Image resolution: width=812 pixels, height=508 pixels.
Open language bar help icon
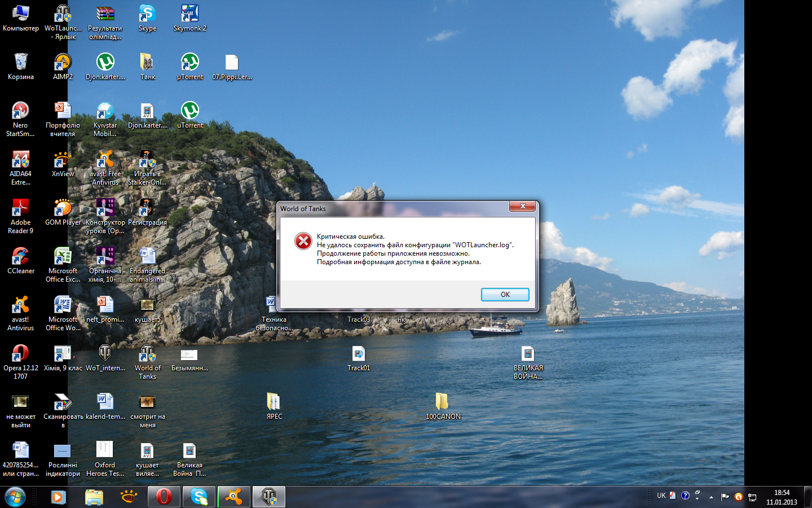point(685,496)
